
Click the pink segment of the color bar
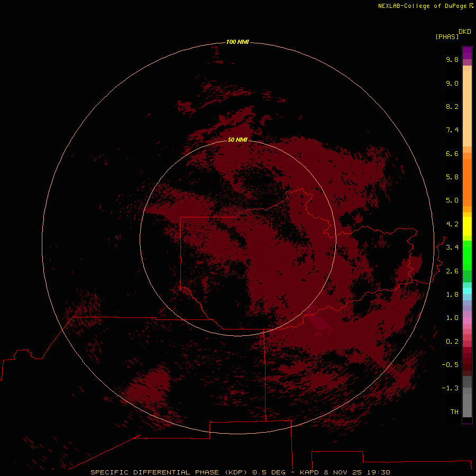tap(467, 321)
